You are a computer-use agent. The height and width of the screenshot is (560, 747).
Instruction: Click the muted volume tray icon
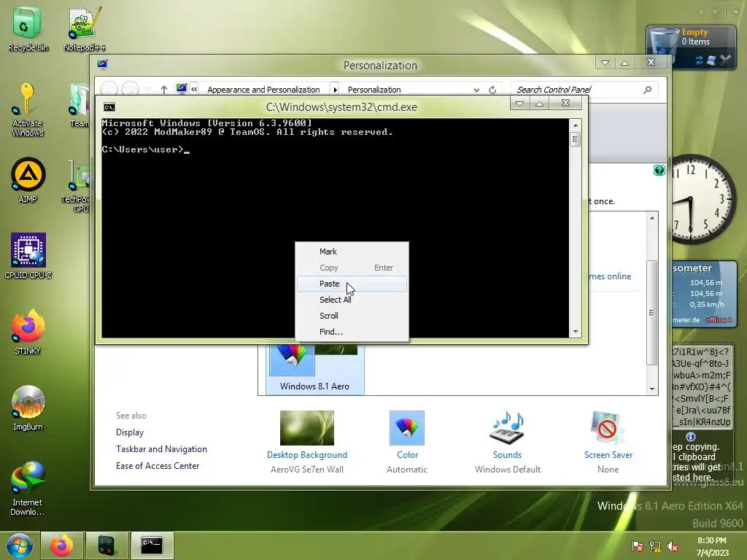[673, 546]
